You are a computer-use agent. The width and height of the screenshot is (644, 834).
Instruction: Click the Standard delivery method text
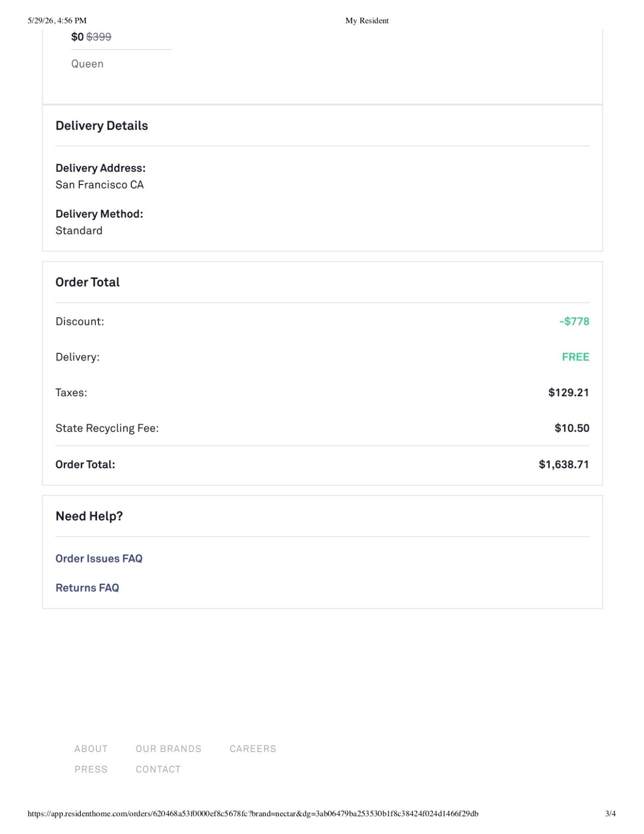point(79,230)
